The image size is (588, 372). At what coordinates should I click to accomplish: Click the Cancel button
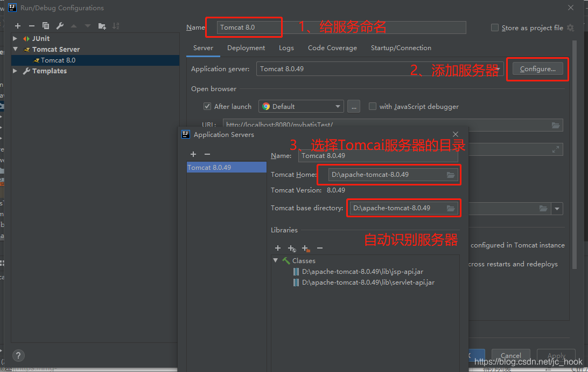511,355
